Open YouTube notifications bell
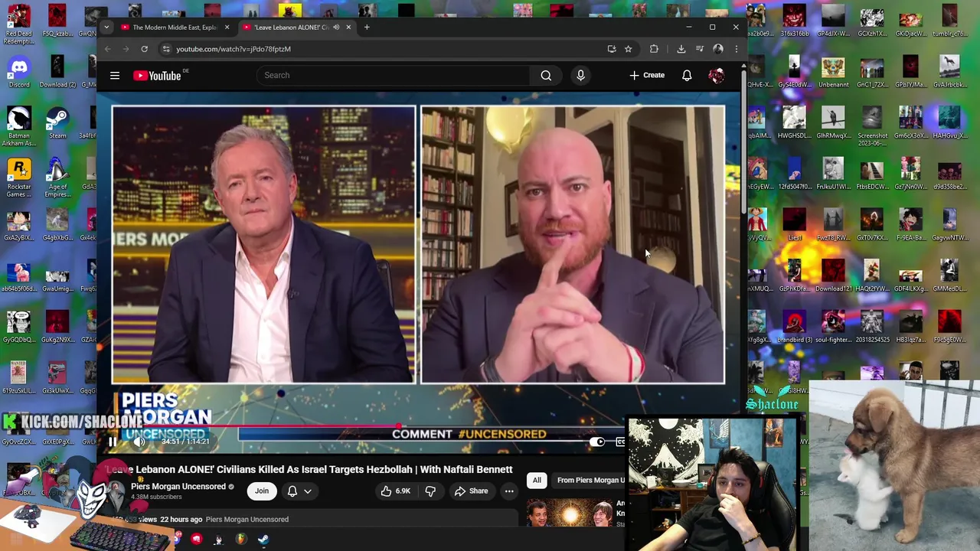Screen dimensions: 980x551 [687, 75]
